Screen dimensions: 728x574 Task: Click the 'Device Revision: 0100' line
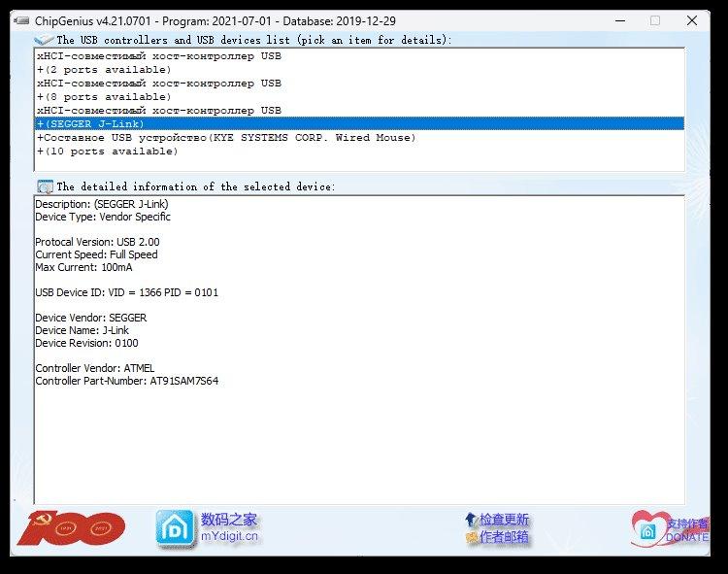(x=86, y=343)
